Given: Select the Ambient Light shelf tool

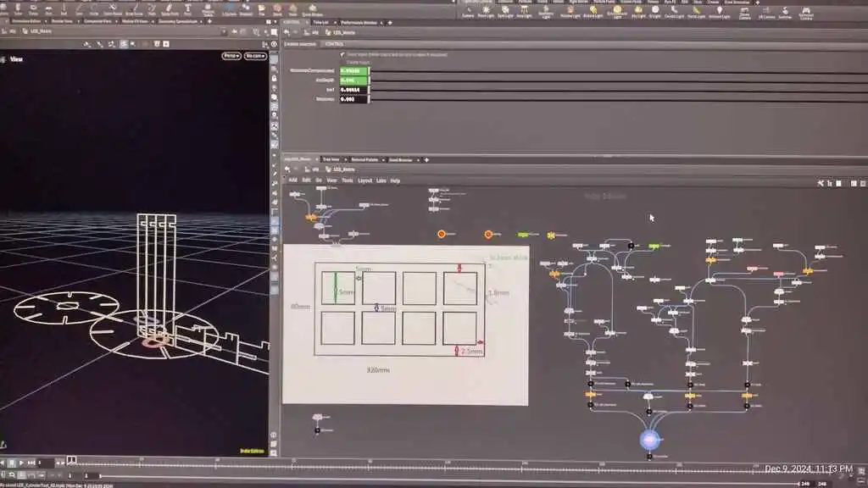Looking at the screenshot, I should (719, 12).
